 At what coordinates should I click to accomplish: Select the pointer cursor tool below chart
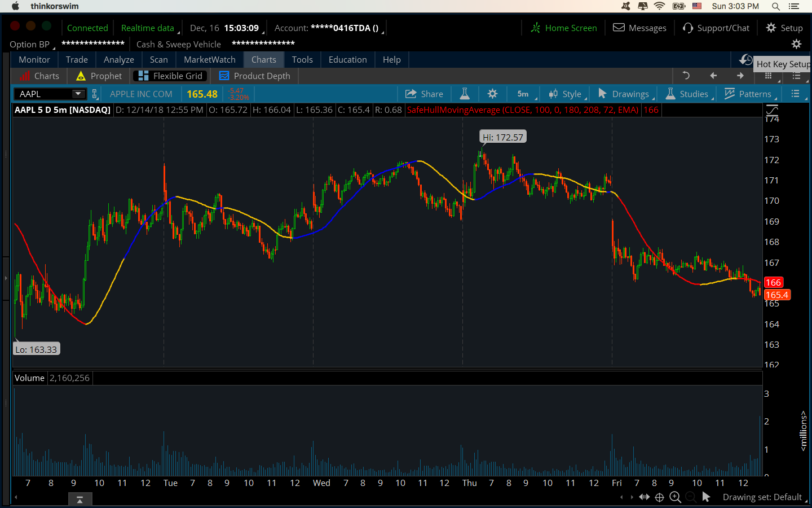click(x=706, y=497)
